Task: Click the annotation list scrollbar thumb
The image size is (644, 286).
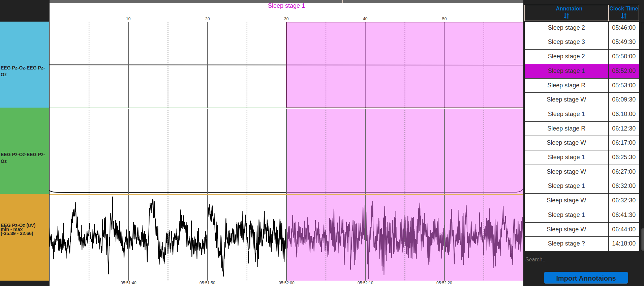Action: pyautogui.click(x=642, y=239)
